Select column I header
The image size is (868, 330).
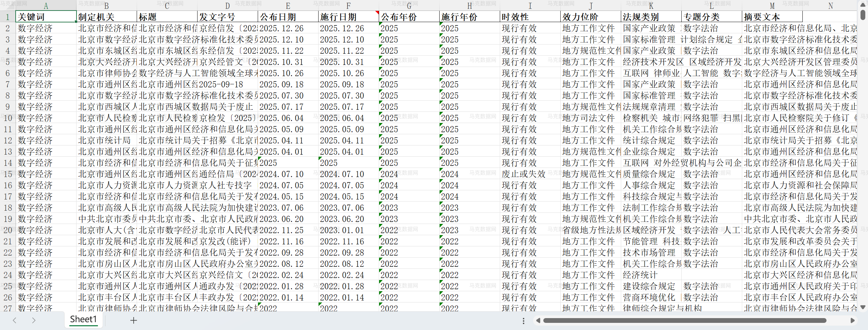pyautogui.click(x=530, y=6)
